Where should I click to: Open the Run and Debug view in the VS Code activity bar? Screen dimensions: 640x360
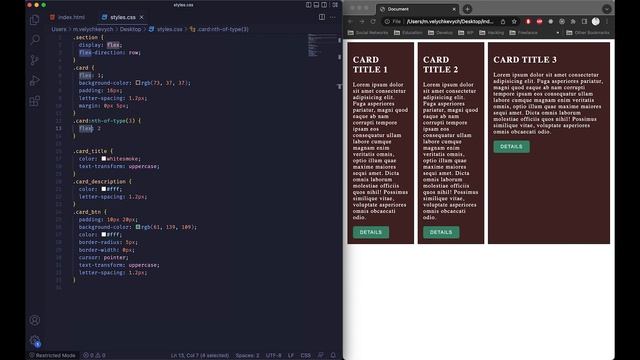35,80
